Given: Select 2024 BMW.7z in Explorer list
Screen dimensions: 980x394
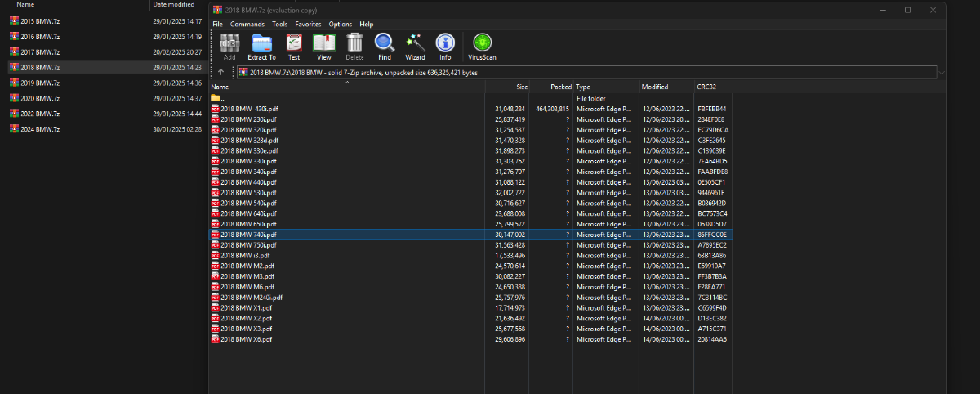Looking at the screenshot, I should click(39, 129).
